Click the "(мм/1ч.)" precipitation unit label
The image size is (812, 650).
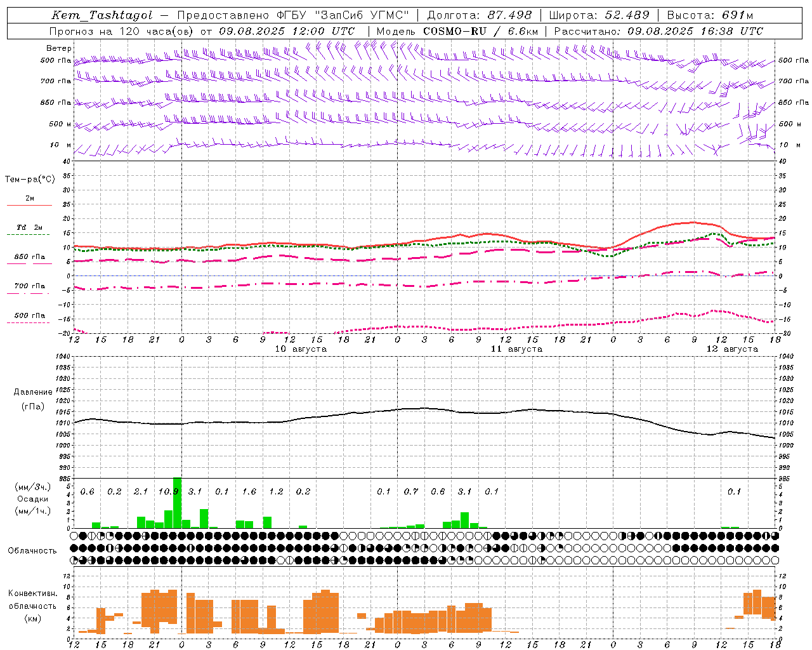tap(33, 511)
